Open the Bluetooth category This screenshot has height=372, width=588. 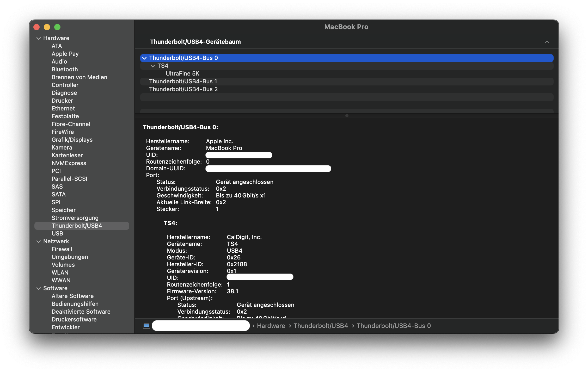65,69
